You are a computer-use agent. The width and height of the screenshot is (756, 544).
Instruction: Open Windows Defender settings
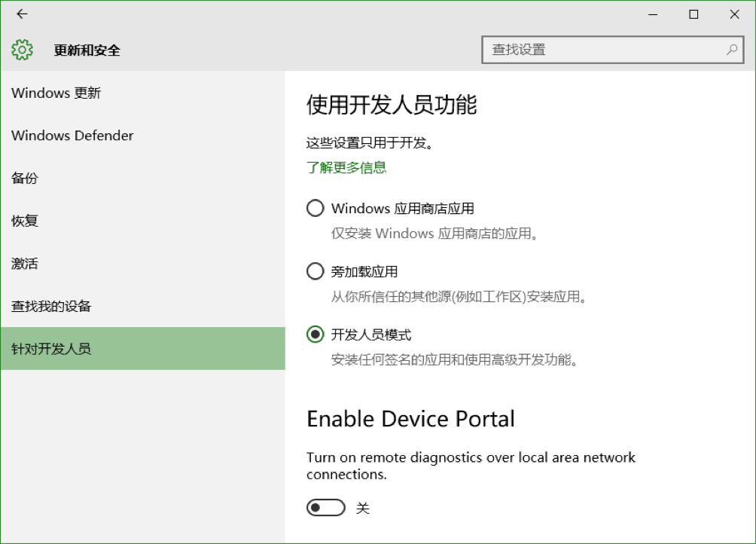pyautogui.click(x=72, y=136)
